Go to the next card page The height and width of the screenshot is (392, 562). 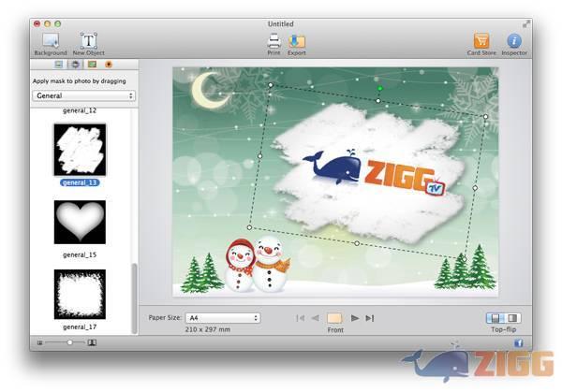click(x=355, y=318)
